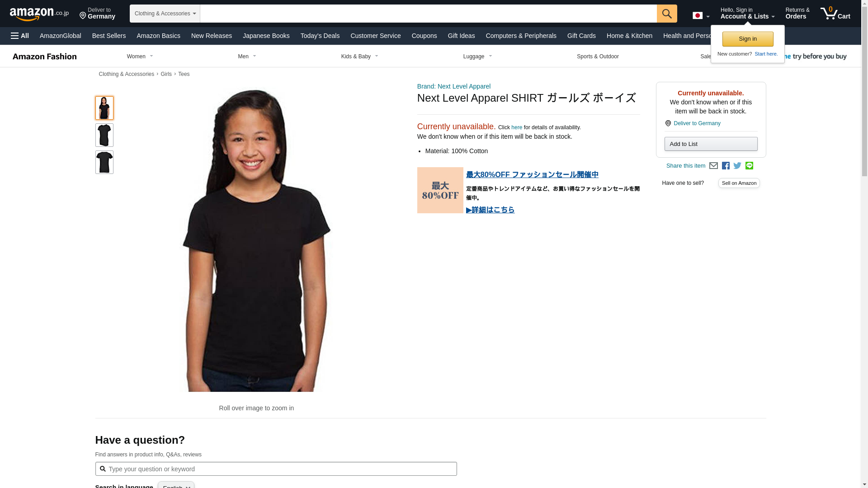Open the Japan flag language selector
Image resolution: width=868 pixels, height=488 pixels.
701,16
